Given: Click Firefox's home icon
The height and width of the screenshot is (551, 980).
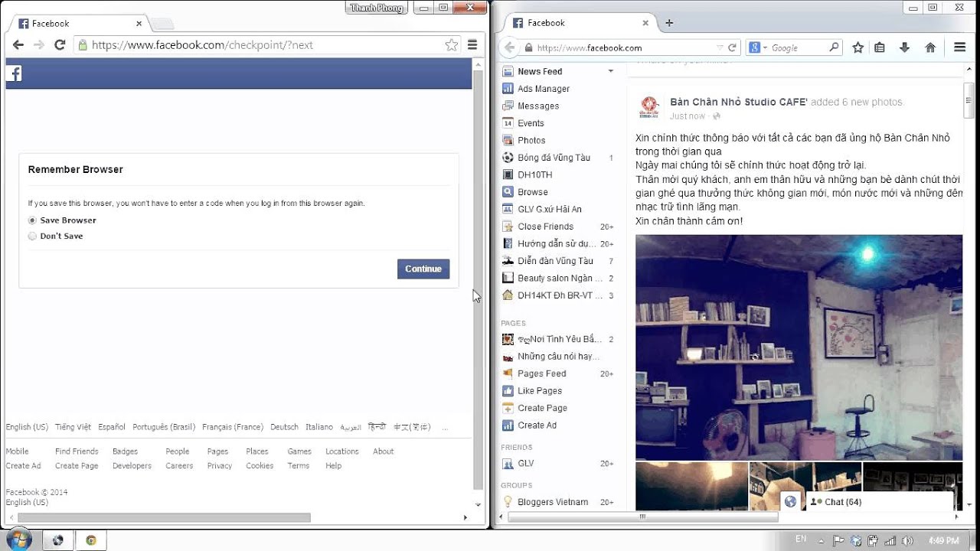Looking at the screenshot, I should (x=930, y=47).
